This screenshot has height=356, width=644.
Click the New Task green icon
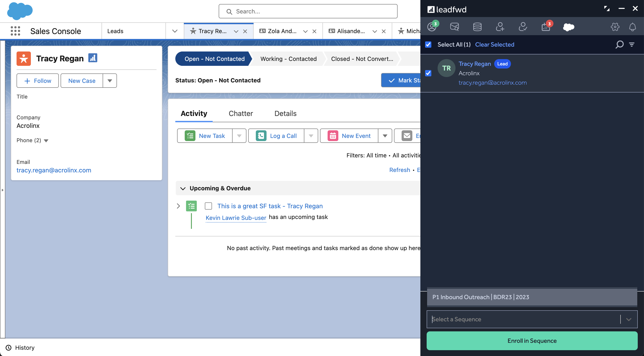pos(190,136)
